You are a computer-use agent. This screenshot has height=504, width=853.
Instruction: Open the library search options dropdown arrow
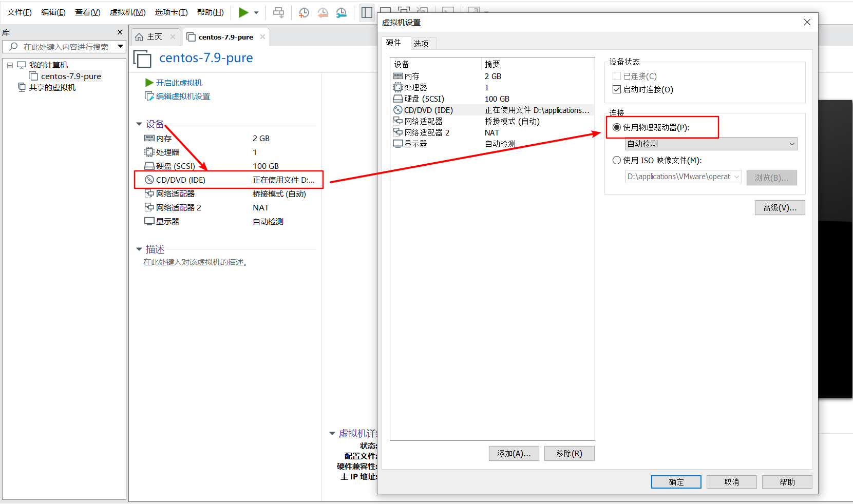[120, 46]
